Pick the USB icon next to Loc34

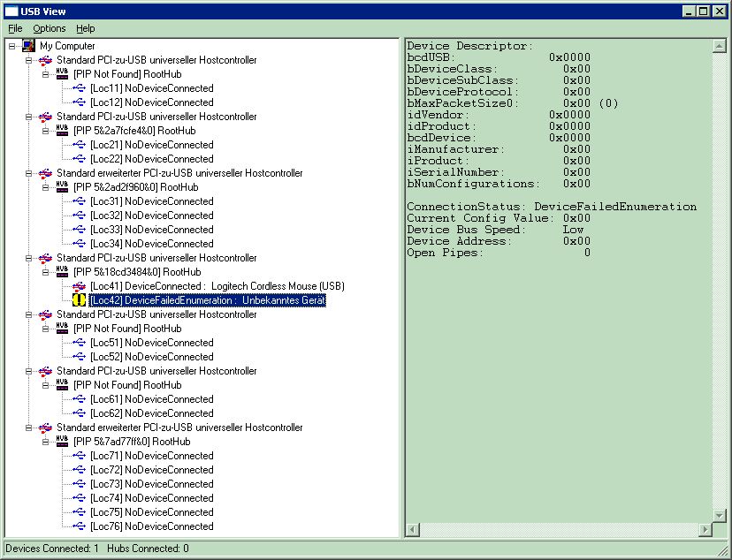pos(80,244)
